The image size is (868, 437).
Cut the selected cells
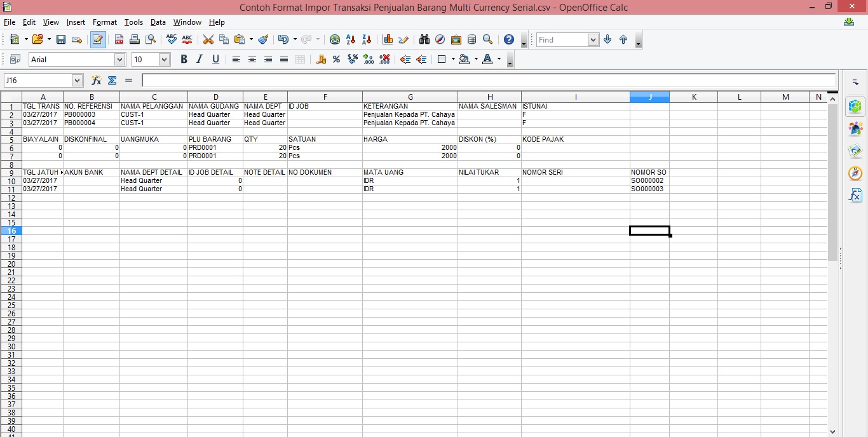click(208, 39)
